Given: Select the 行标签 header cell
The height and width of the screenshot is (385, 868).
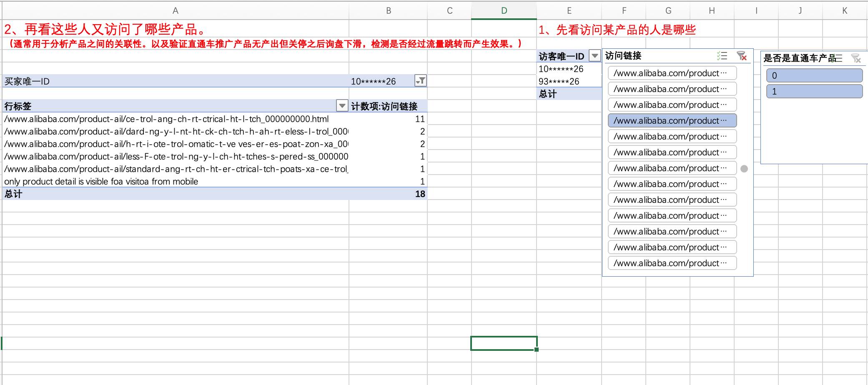Looking at the screenshot, I should 176,106.
